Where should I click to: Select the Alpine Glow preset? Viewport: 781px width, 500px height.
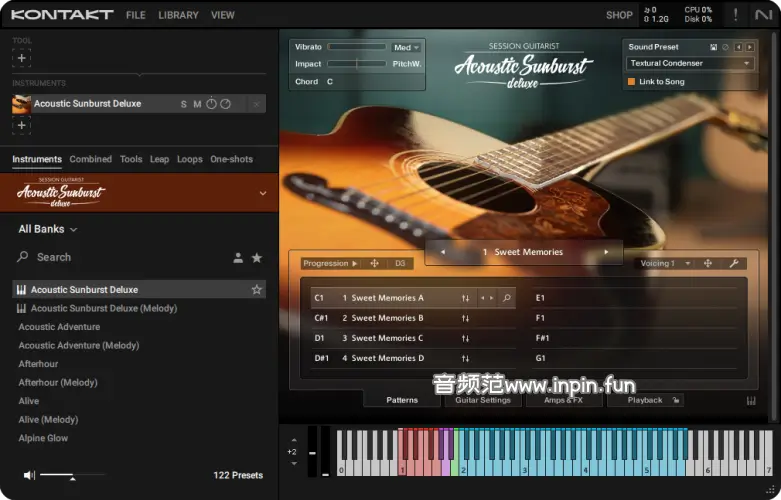[43, 438]
